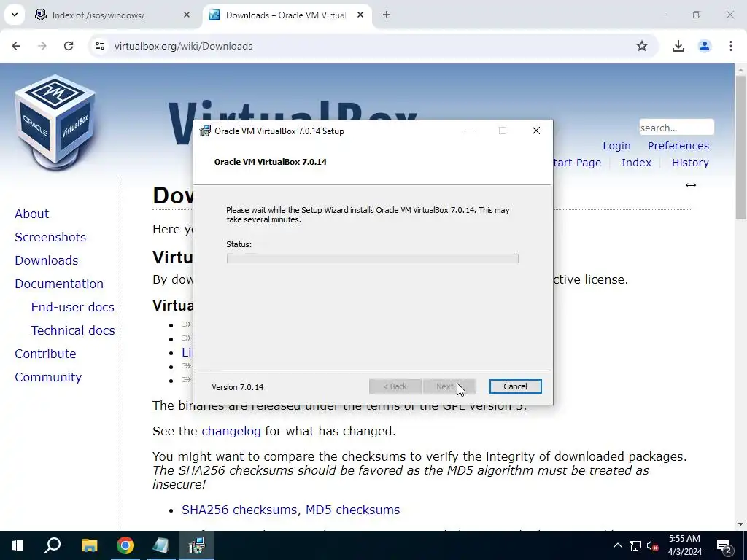Open the History wiki link
The height and width of the screenshot is (560, 747).
click(x=690, y=163)
